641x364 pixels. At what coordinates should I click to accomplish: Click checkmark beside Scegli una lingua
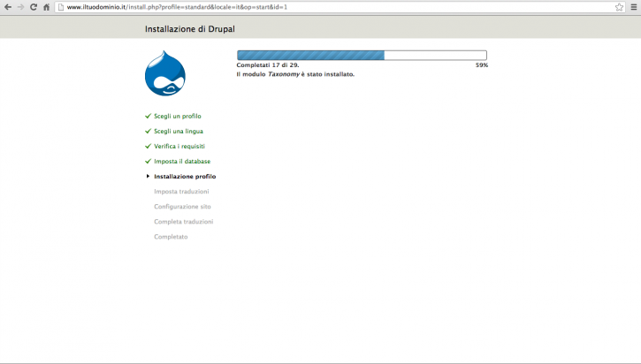[x=148, y=131]
